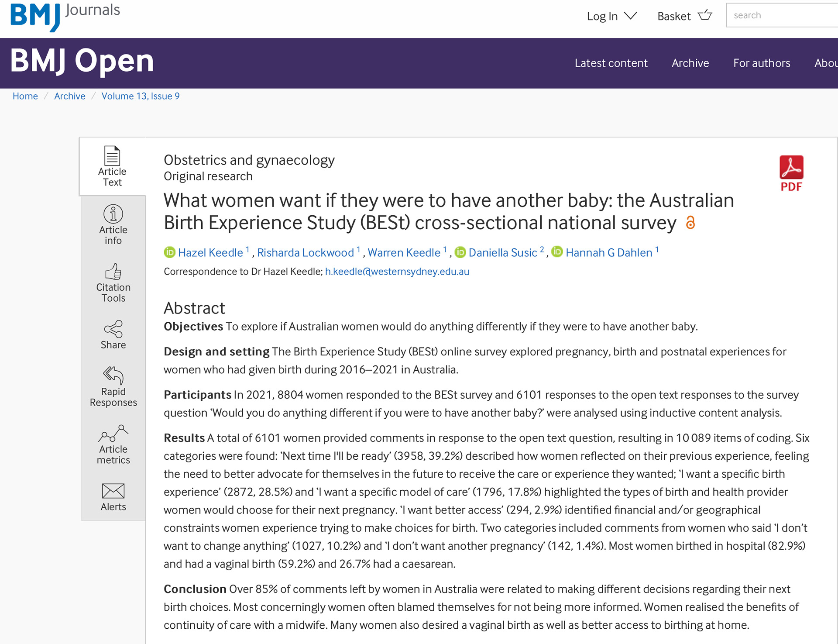This screenshot has width=838, height=644.
Task: Open Citation Tools thumbs-up icon
Action: (x=113, y=272)
